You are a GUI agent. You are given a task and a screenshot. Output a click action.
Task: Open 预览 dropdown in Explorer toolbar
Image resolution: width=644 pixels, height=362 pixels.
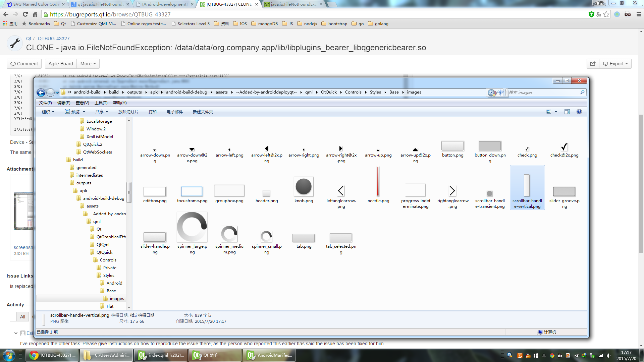click(x=75, y=112)
